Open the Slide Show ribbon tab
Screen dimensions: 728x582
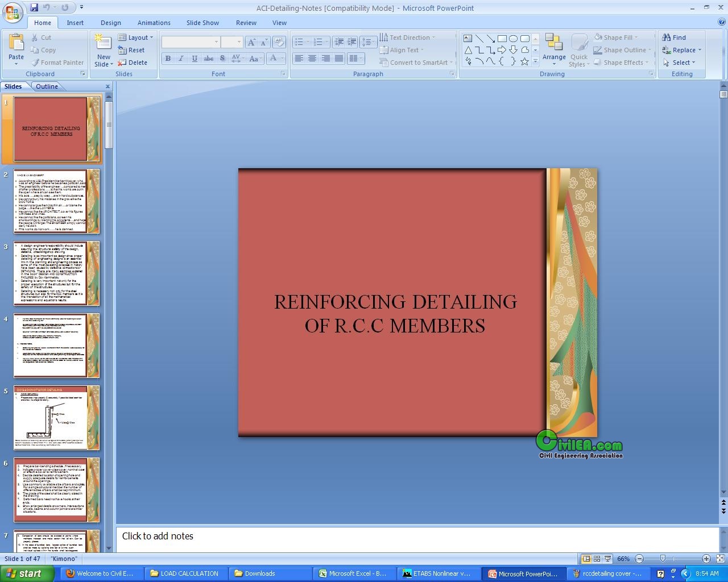pyautogui.click(x=202, y=23)
